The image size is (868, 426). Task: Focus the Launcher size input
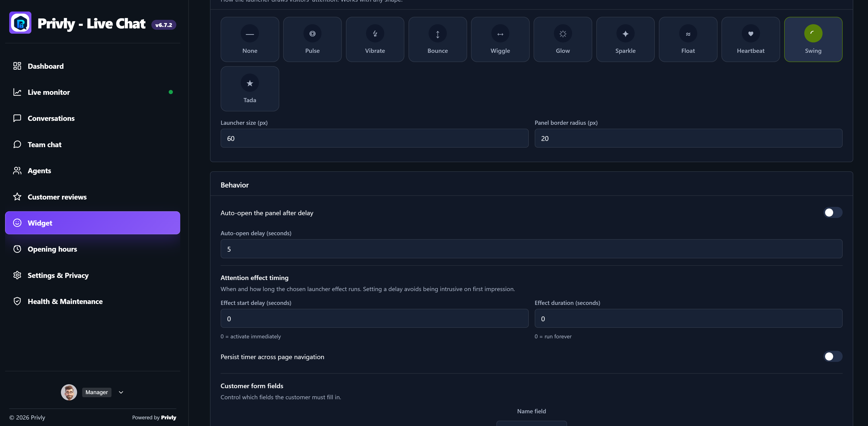tap(374, 138)
